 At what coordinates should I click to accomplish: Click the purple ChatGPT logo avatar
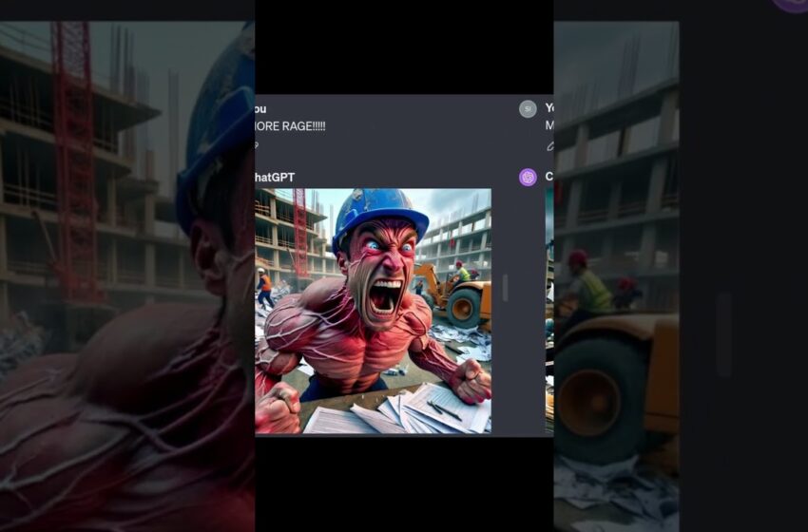coord(528,177)
